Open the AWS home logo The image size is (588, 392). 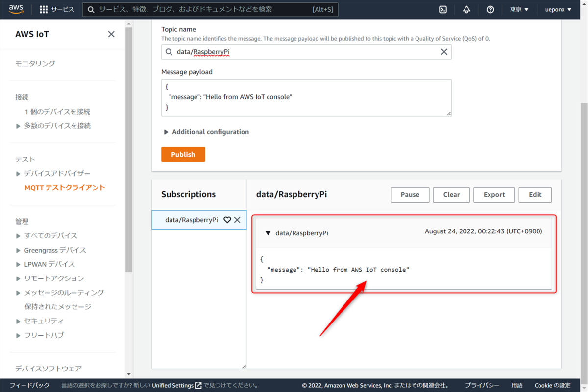pos(16,9)
